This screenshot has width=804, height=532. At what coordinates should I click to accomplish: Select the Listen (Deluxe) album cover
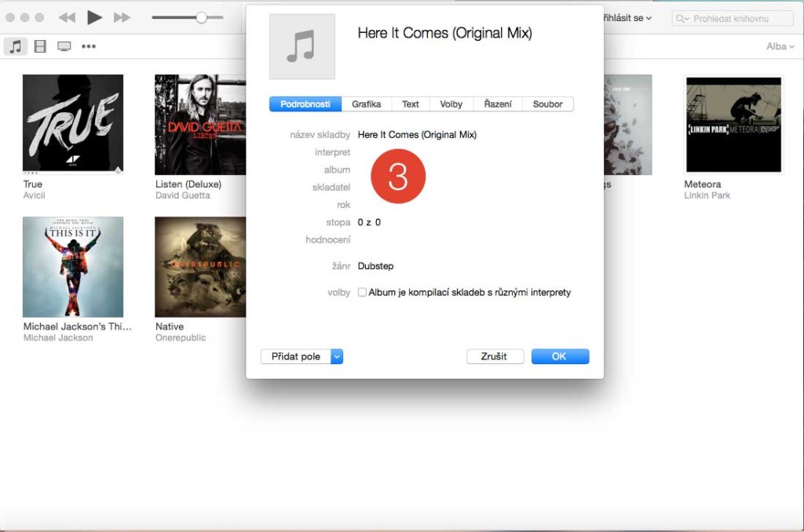tap(200, 125)
